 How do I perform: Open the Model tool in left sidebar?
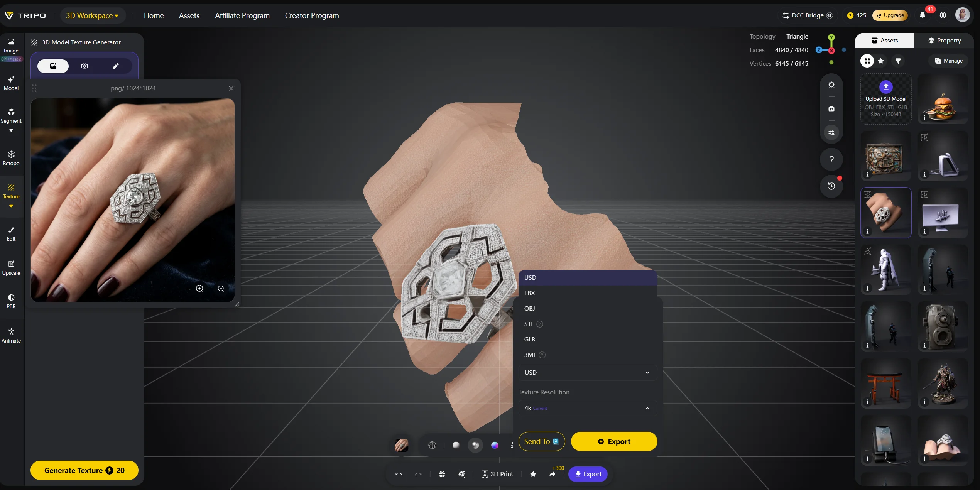click(11, 83)
